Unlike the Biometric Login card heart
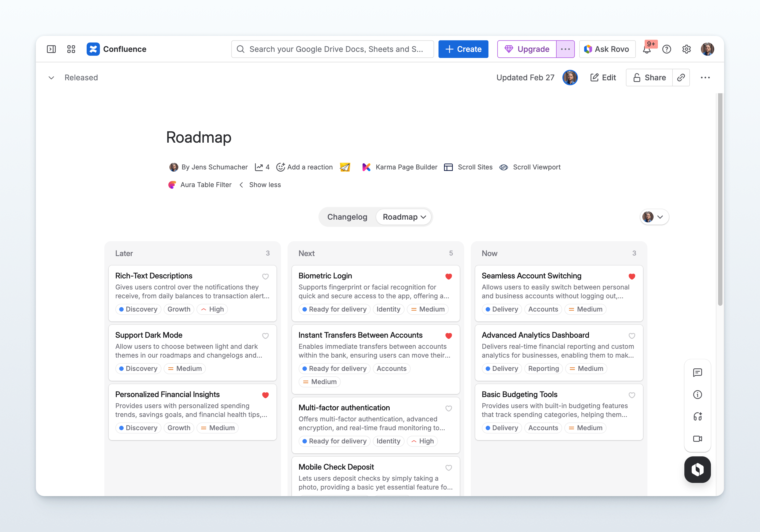The height and width of the screenshot is (532, 760). coord(448,276)
